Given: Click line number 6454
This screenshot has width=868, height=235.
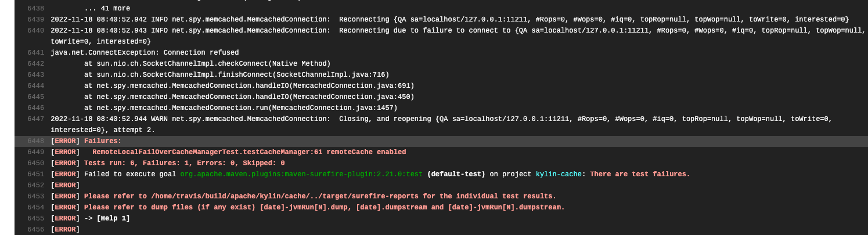Looking at the screenshot, I should tap(35, 208).
